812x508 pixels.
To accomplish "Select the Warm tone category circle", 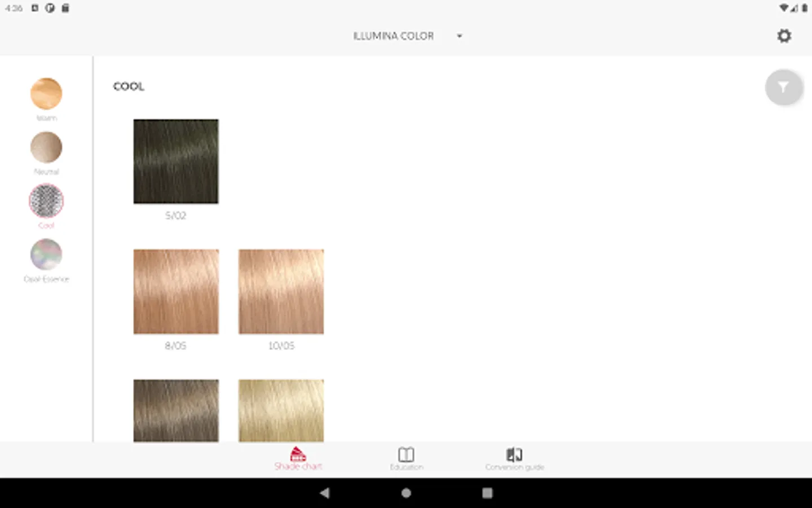I will (46, 93).
